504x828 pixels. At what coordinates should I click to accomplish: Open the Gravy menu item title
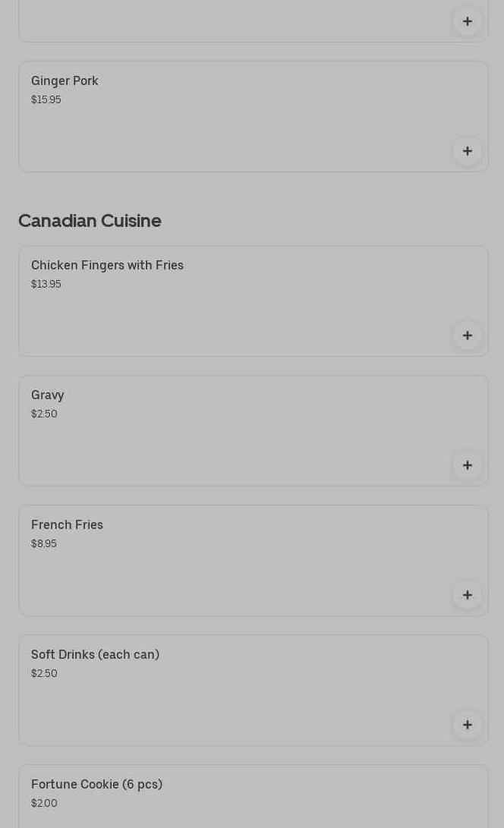[47, 395]
